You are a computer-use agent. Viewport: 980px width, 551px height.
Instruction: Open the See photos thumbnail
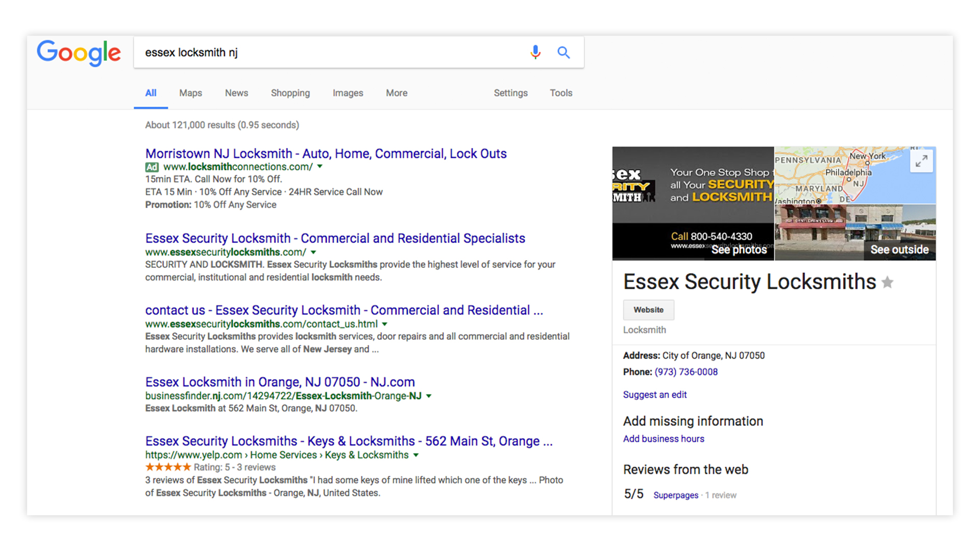(x=693, y=204)
